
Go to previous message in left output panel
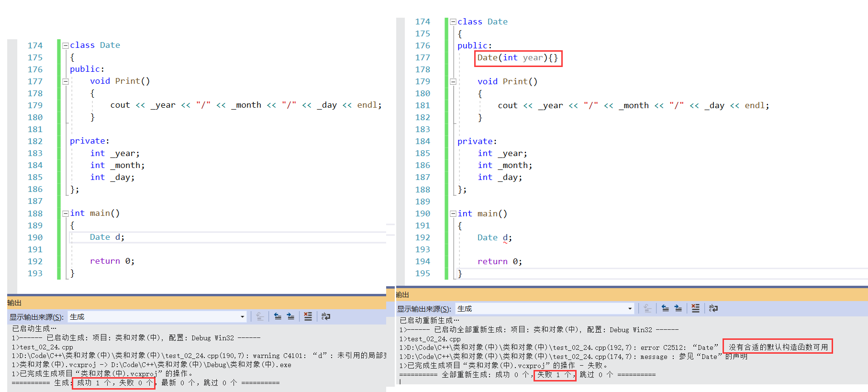278,316
